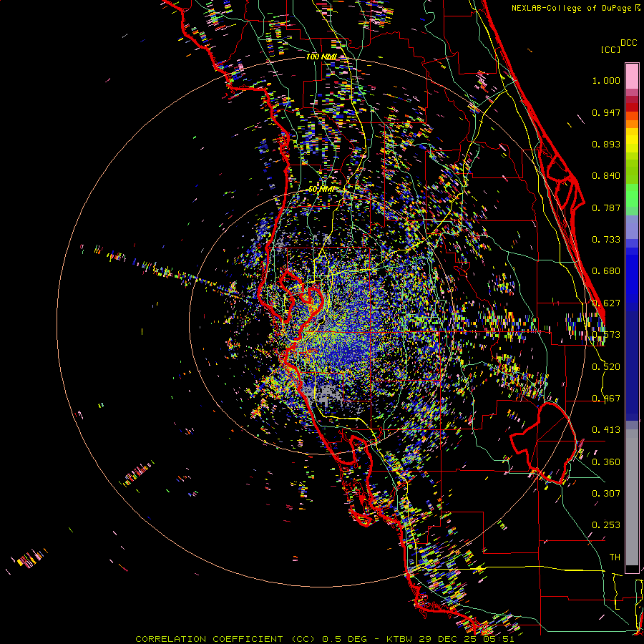Click the 100 NMI range ring label

pyautogui.click(x=321, y=57)
